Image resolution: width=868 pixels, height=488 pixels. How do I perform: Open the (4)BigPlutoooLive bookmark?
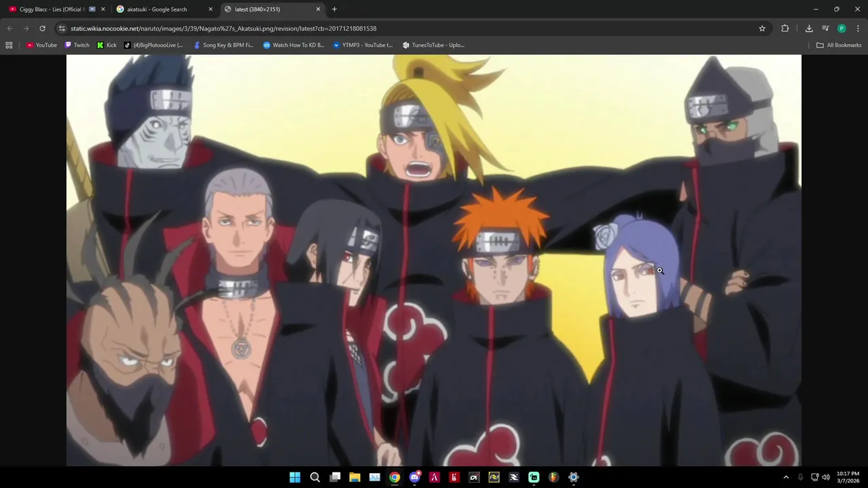(x=153, y=45)
